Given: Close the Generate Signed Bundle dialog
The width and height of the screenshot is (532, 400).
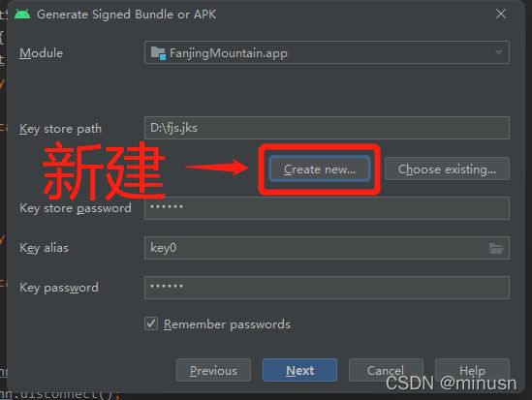Looking at the screenshot, I should click(x=501, y=14).
